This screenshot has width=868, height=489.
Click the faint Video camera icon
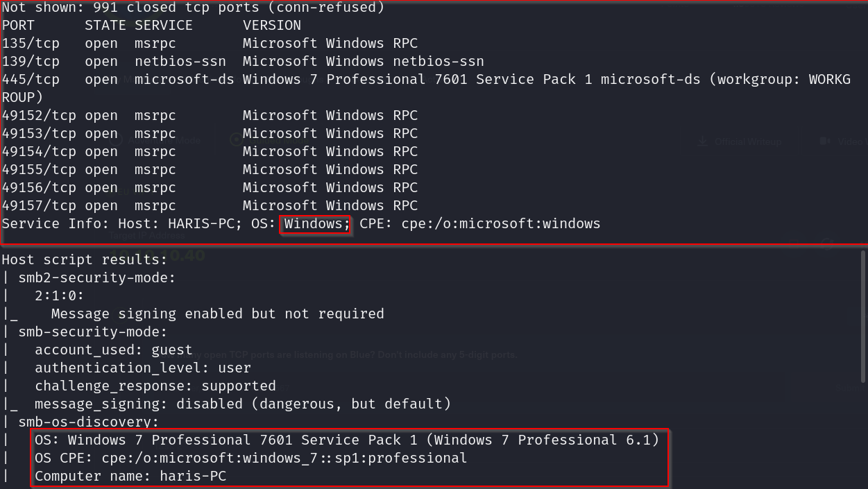coord(824,141)
